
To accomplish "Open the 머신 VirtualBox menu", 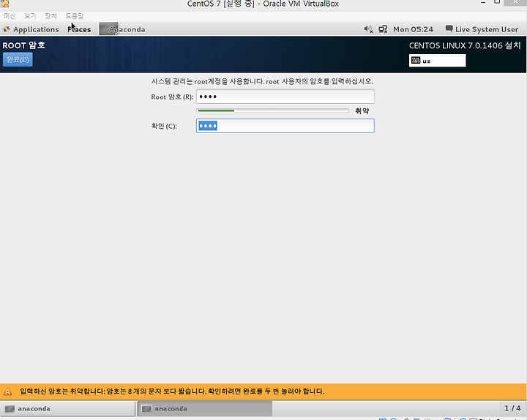I will pyautogui.click(x=10, y=16).
